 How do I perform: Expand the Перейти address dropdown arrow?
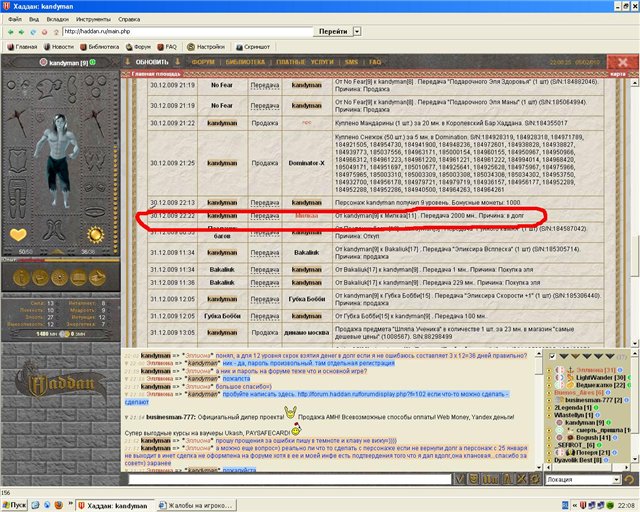tap(354, 31)
